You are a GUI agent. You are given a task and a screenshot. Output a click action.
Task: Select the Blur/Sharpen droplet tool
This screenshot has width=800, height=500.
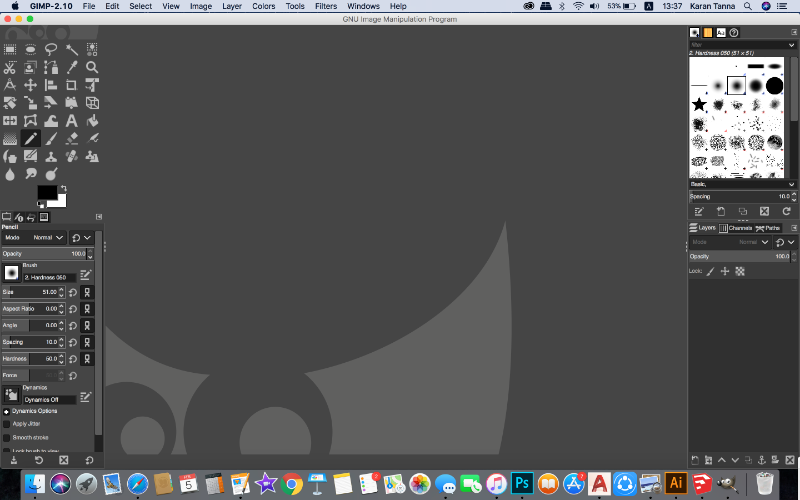tap(10, 174)
